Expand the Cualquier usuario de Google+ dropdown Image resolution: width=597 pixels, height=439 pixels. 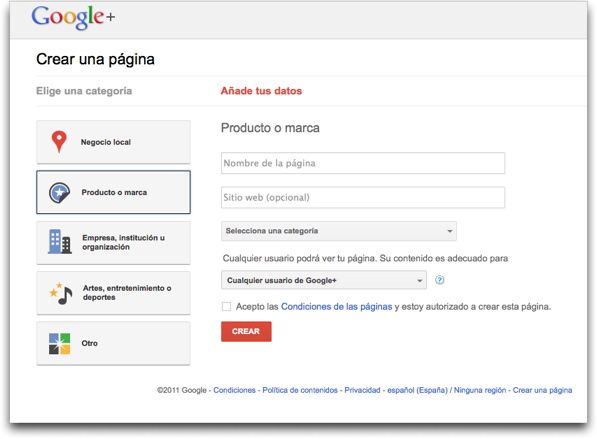[324, 280]
